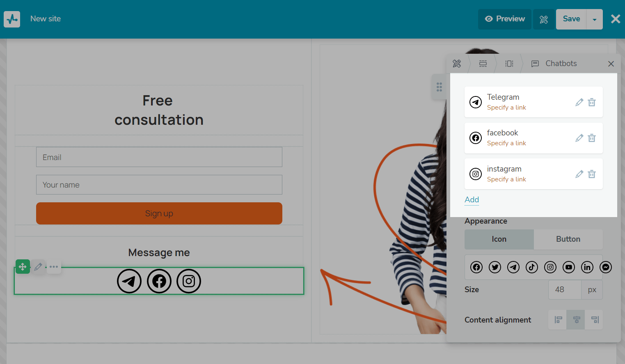Delete the facebook chatbot entry

592,138
